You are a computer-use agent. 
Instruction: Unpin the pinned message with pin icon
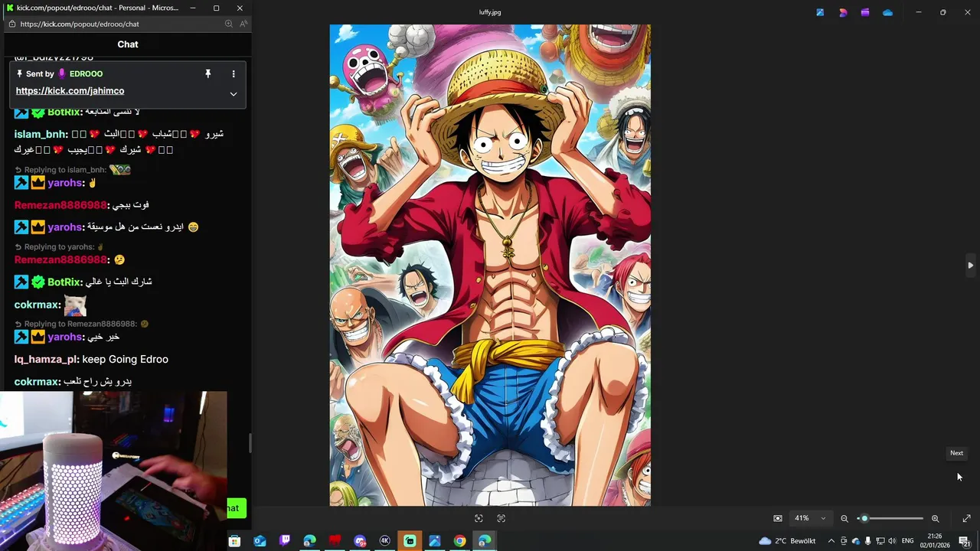coord(207,73)
